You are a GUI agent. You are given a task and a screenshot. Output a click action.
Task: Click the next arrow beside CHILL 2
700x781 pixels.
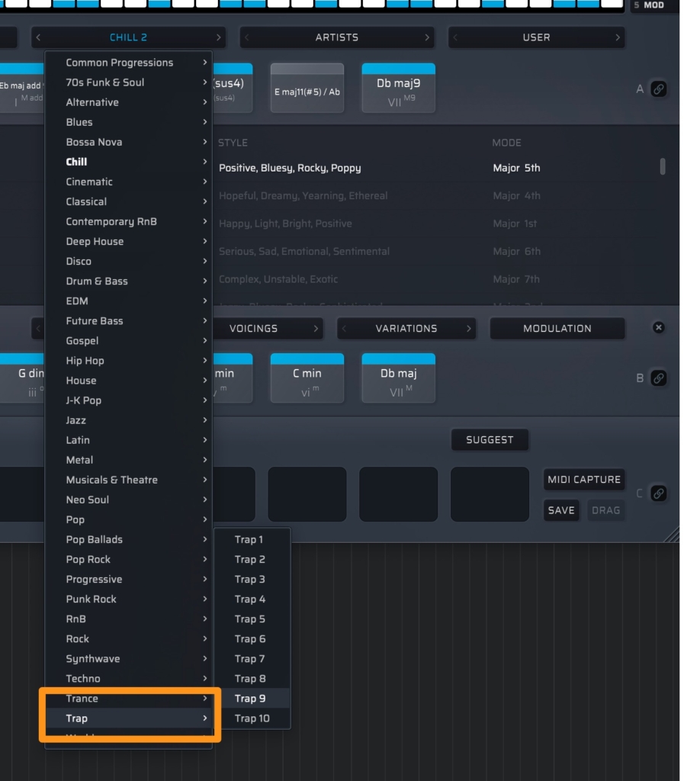click(219, 37)
